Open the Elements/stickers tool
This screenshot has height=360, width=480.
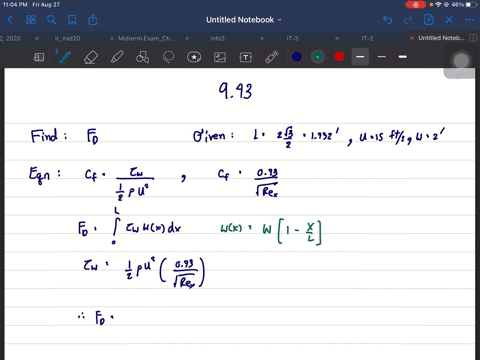point(194,57)
